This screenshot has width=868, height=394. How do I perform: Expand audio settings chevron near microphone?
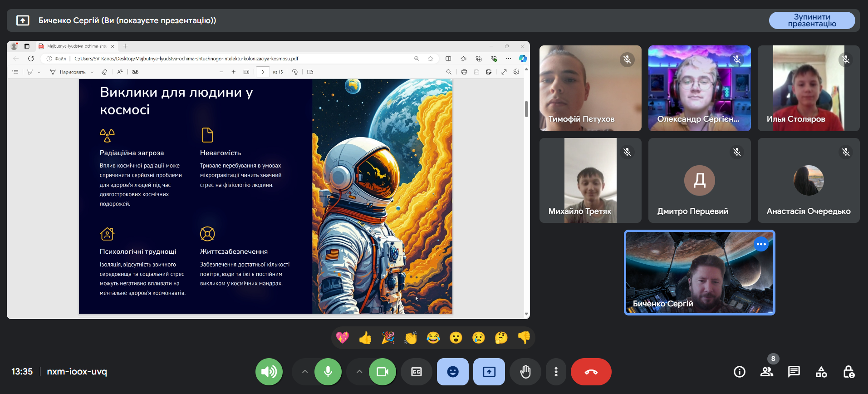(305, 372)
